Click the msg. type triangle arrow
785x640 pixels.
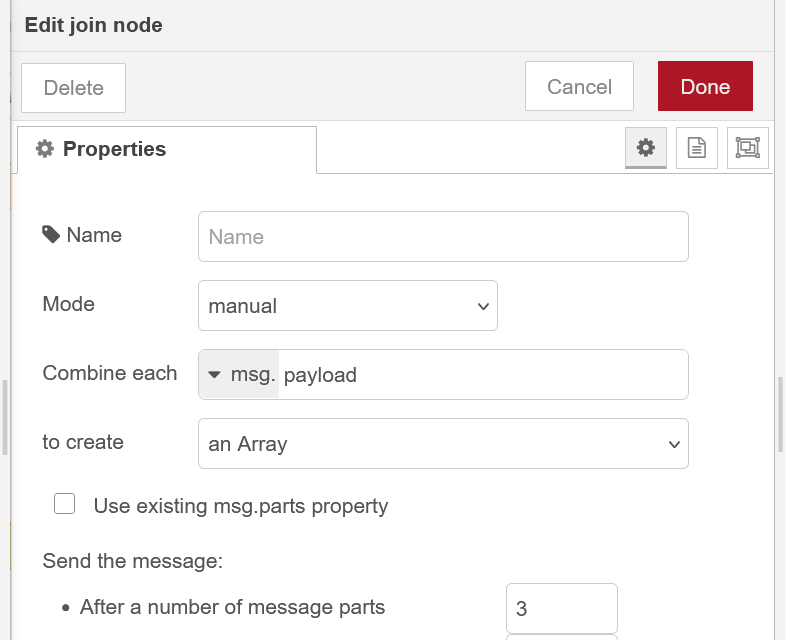tap(214, 375)
